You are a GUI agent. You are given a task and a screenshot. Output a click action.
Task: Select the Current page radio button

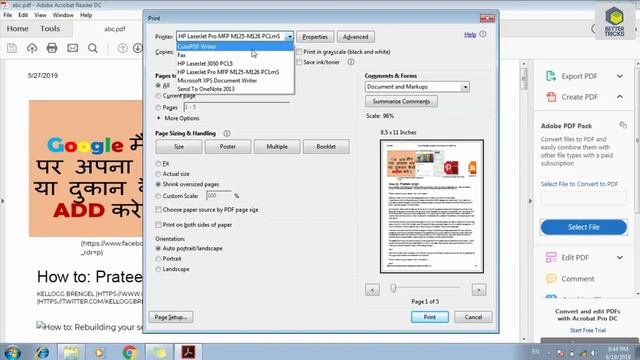[x=158, y=96]
